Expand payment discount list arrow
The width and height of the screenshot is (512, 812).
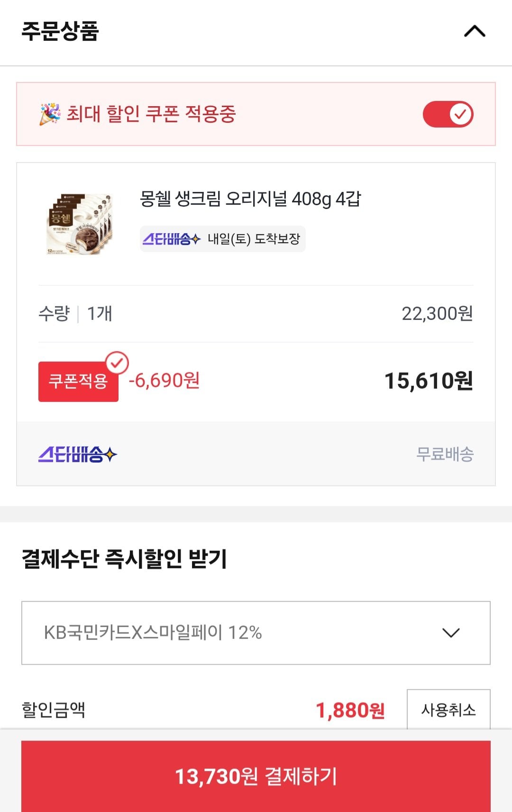tap(451, 633)
